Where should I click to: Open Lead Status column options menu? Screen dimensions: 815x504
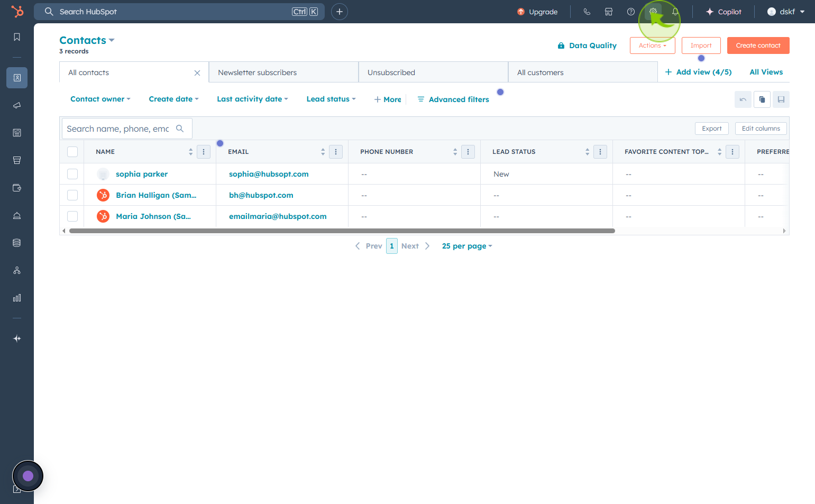click(x=600, y=152)
